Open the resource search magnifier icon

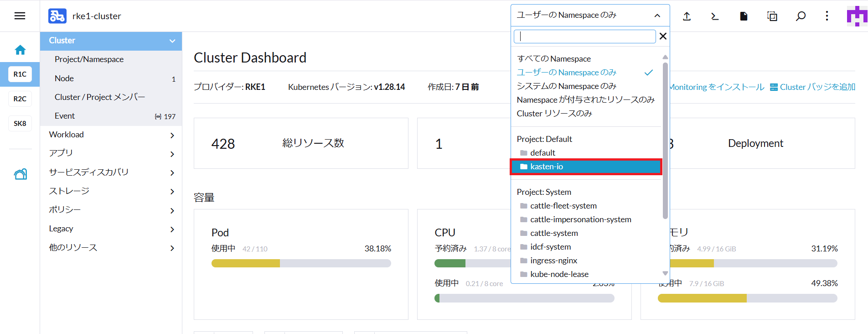[x=801, y=16]
